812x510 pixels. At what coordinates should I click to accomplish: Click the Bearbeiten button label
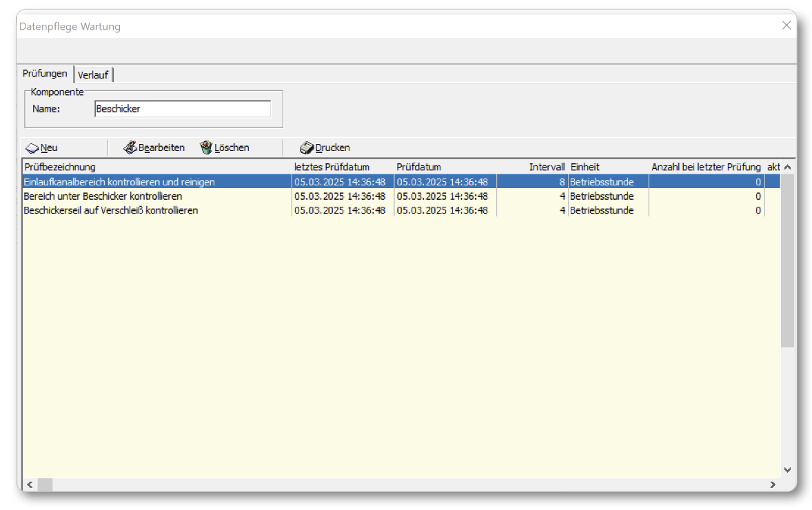point(161,147)
